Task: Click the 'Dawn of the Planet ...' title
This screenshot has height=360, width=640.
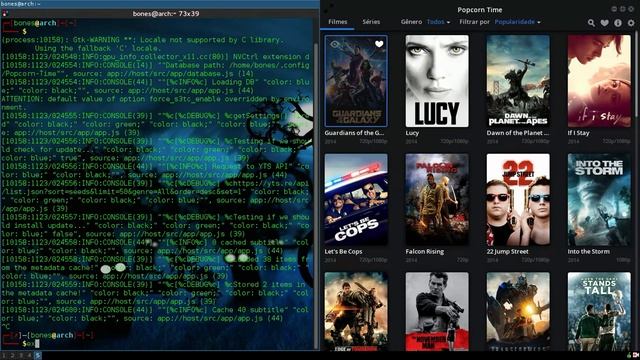Action: tap(518, 133)
